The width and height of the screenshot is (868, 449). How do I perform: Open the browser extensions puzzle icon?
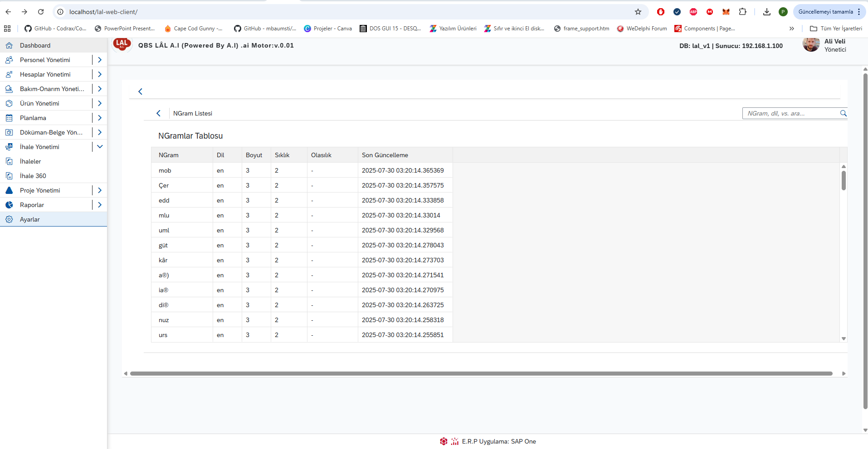742,12
